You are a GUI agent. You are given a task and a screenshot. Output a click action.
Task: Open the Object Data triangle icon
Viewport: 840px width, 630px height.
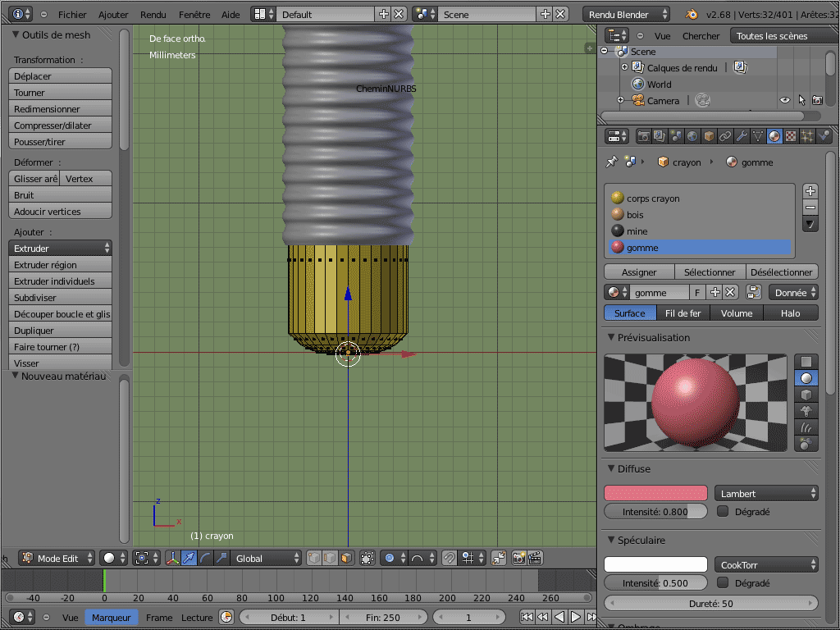(x=757, y=137)
